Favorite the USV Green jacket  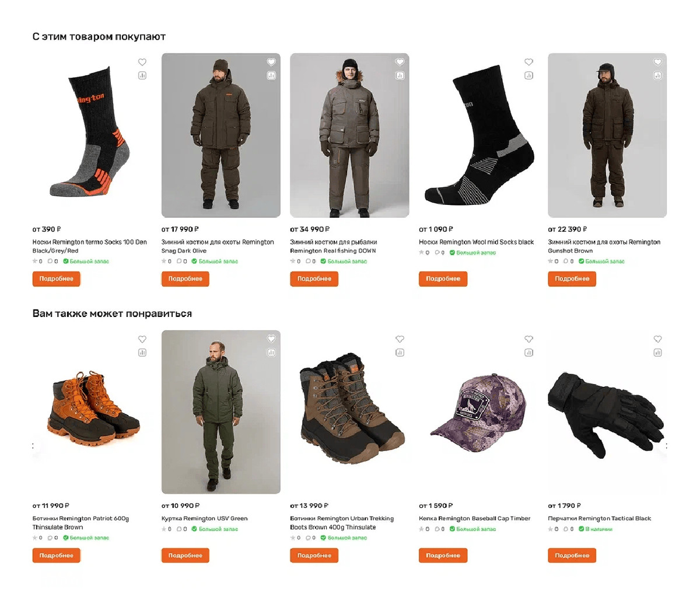coord(271,339)
